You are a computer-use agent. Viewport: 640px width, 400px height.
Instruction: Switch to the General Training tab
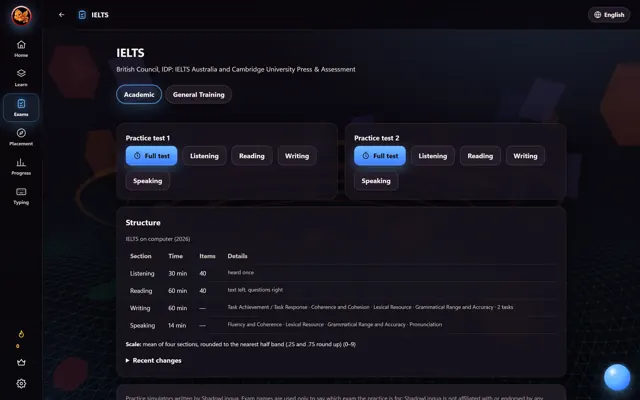[198, 94]
